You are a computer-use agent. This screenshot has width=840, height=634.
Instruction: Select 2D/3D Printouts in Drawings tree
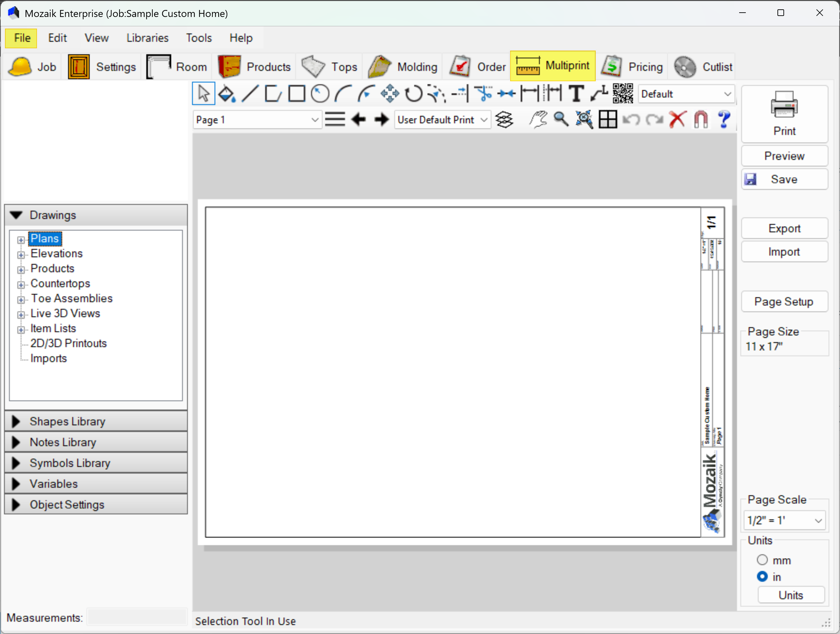68,343
